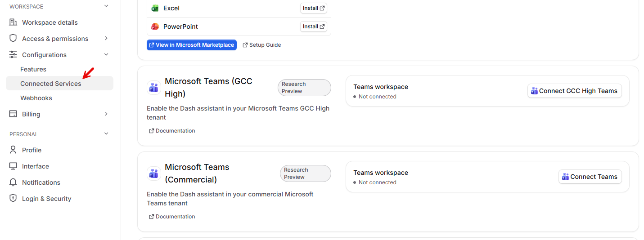Click the Setup Guide external-link icon
644x240 pixels.
coord(245,45)
